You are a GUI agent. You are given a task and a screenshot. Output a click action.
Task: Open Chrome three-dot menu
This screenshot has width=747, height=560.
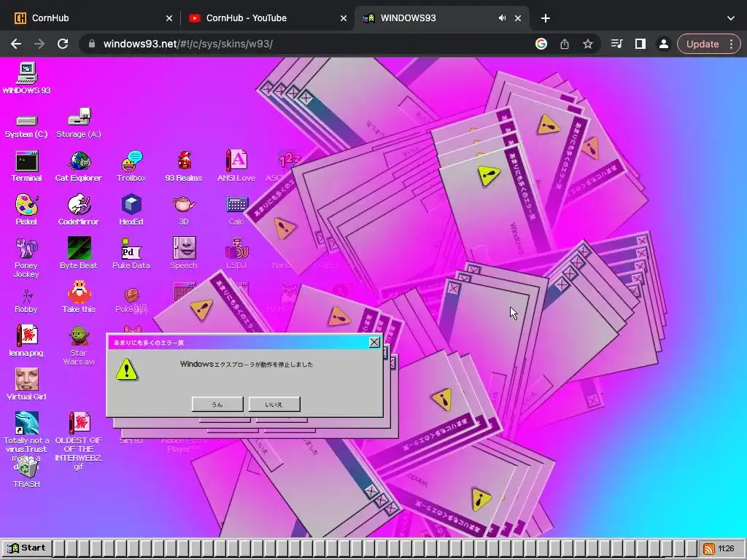point(731,44)
